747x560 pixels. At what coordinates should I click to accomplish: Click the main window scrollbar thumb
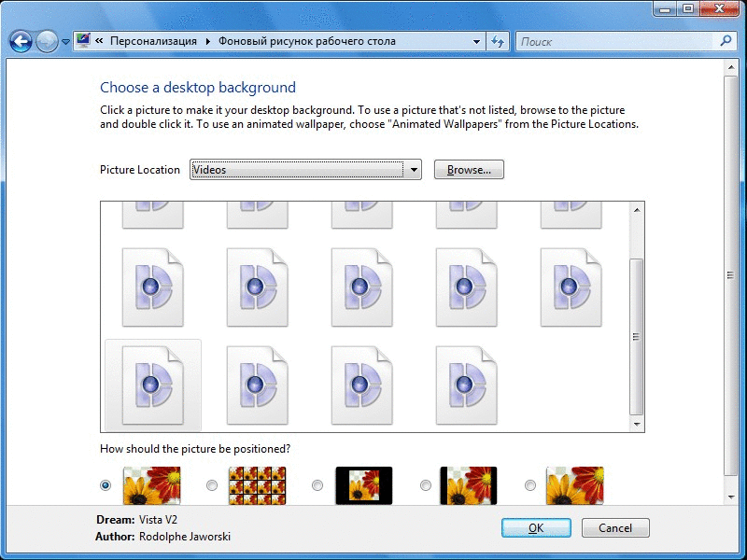tap(730, 274)
